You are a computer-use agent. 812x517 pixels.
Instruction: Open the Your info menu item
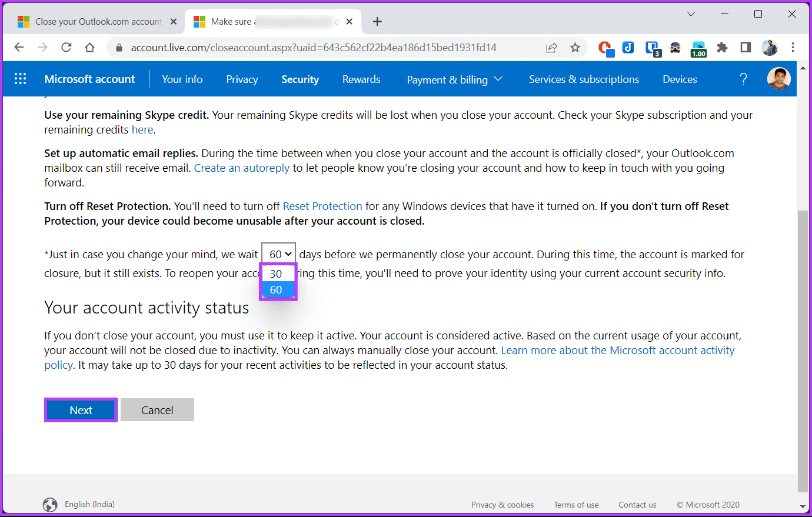point(182,79)
